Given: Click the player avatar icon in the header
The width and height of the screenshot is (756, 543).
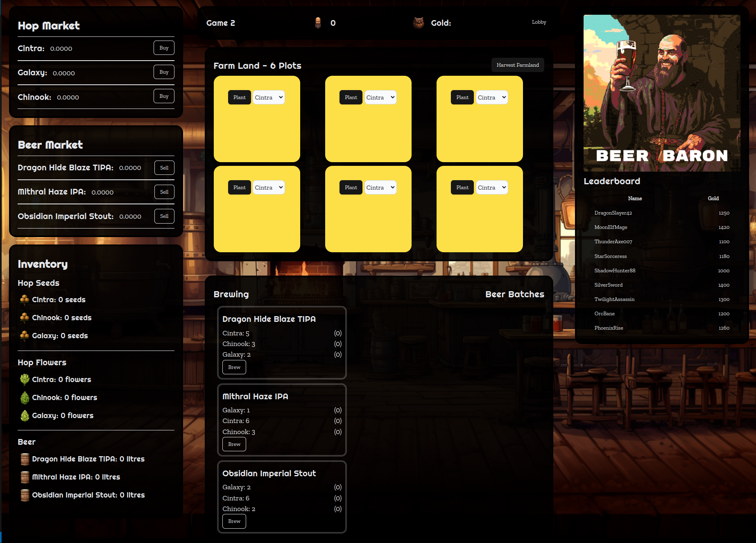Looking at the screenshot, I should 318,23.
